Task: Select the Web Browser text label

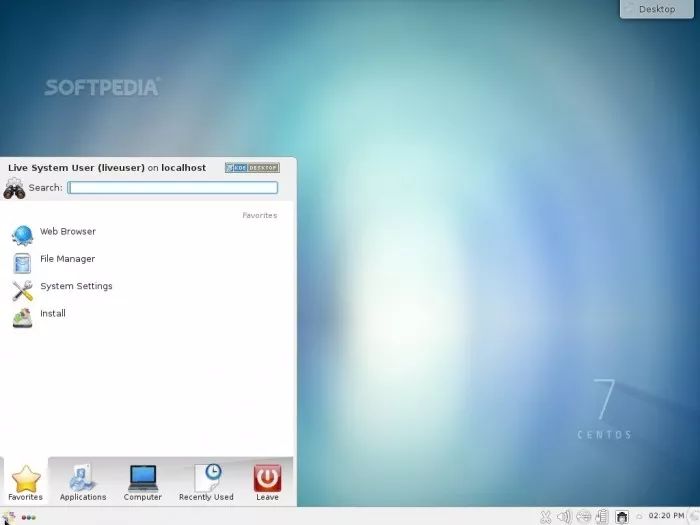Action: (x=68, y=231)
